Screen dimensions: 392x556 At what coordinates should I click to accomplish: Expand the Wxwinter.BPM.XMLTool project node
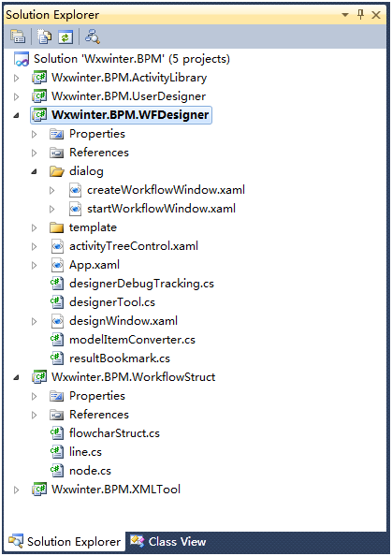(x=16, y=490)
